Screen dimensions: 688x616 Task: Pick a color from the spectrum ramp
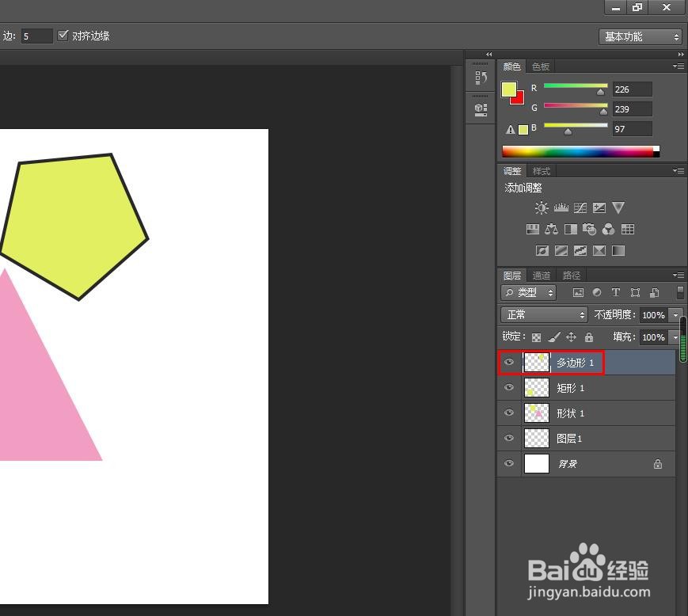pyautogui.click(x=580, y=151)
